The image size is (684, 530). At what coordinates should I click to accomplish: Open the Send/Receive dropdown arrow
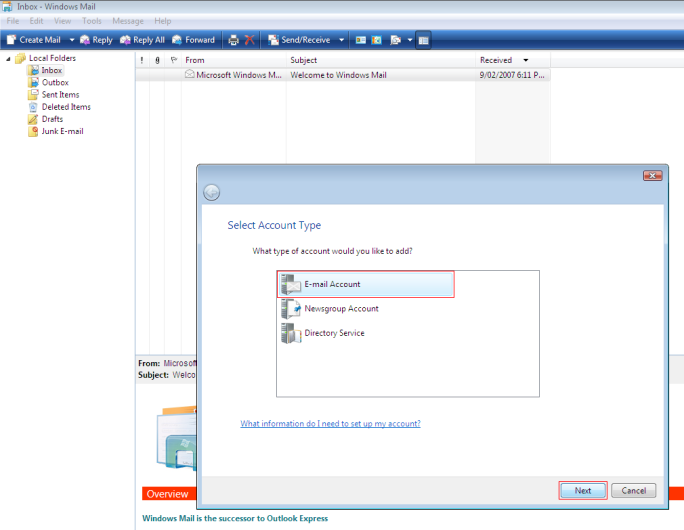click(342, 40)
